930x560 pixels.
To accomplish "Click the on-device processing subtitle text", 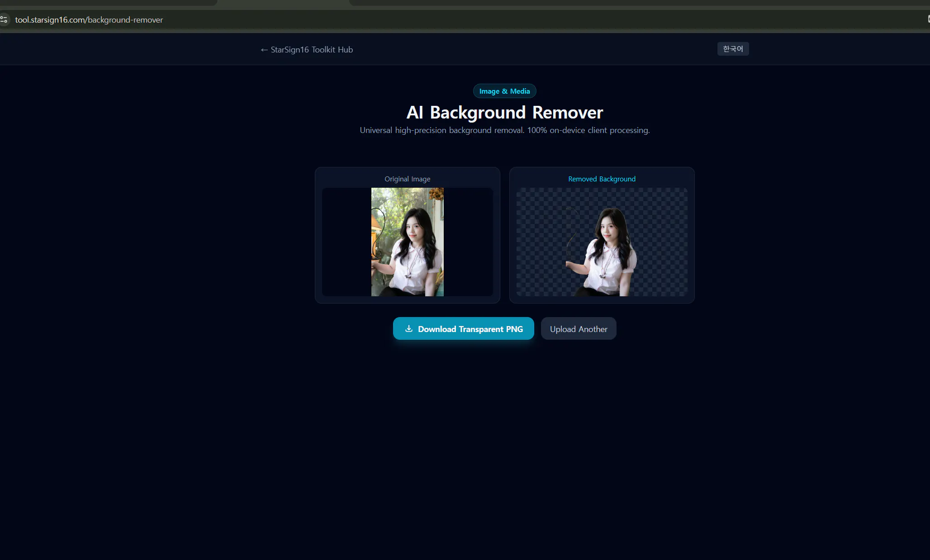I will click(504, 130).
